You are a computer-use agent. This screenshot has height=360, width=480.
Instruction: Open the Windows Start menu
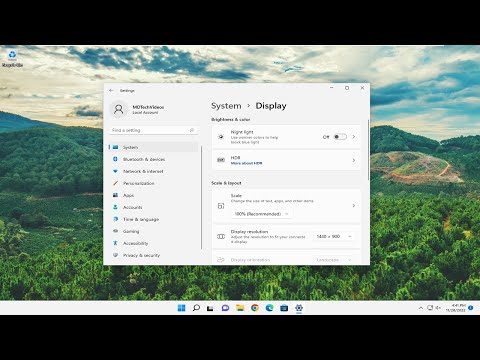[x=181, y=308]
